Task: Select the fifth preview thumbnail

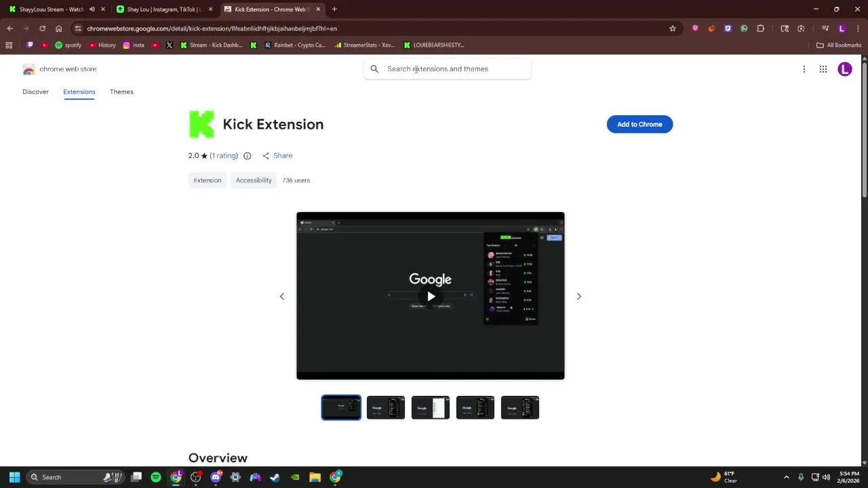Action: click(x=520, y=408)
